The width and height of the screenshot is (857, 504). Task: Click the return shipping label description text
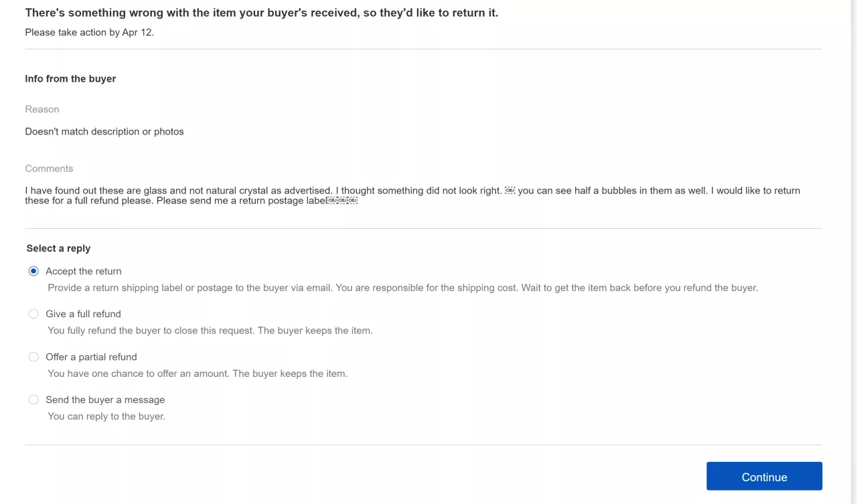[x=402, y=288]
